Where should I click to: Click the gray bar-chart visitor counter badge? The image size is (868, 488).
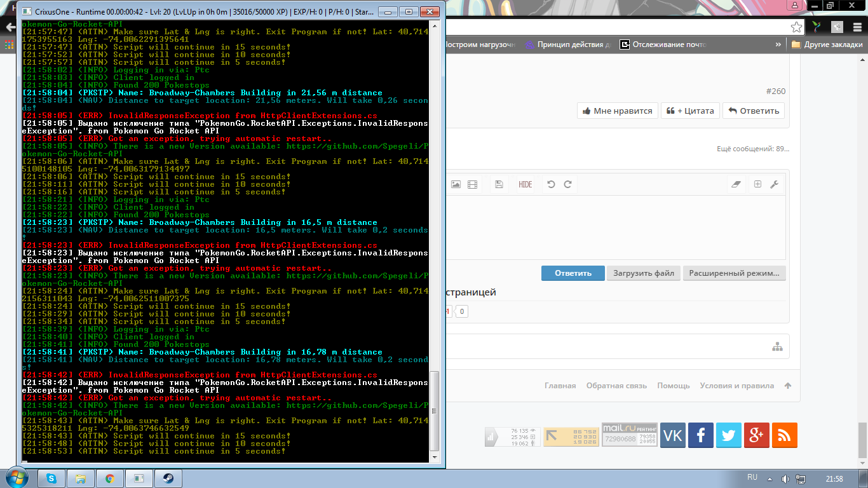(x=513, y=437)
